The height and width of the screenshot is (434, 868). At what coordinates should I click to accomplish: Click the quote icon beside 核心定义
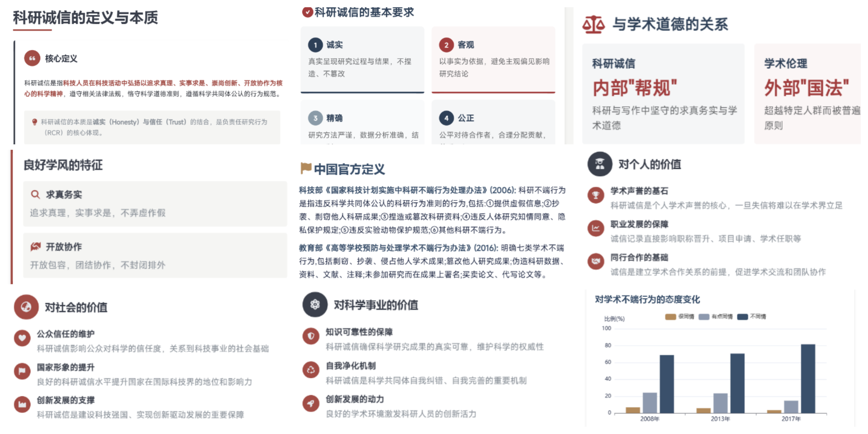[x=32, y=58]
